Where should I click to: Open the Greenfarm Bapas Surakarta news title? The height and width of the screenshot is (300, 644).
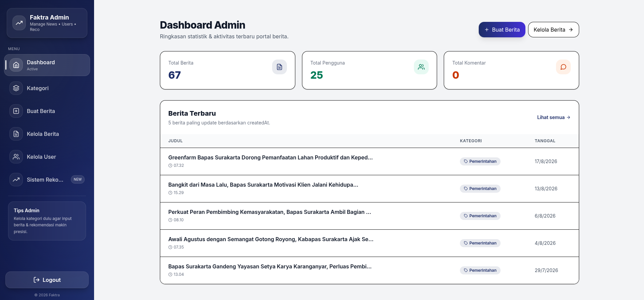(x=270, y=157)
